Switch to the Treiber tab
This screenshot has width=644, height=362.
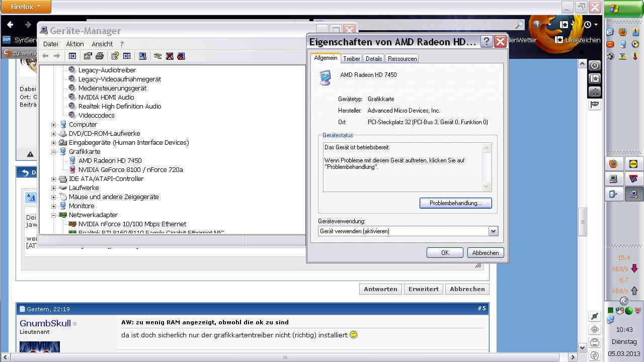click(x=352, y=59)
